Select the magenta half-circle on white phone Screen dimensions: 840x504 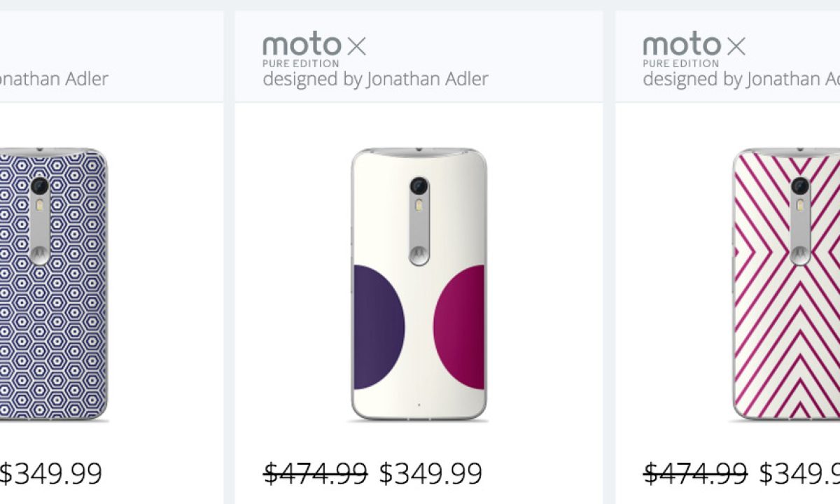pos(461,327)
